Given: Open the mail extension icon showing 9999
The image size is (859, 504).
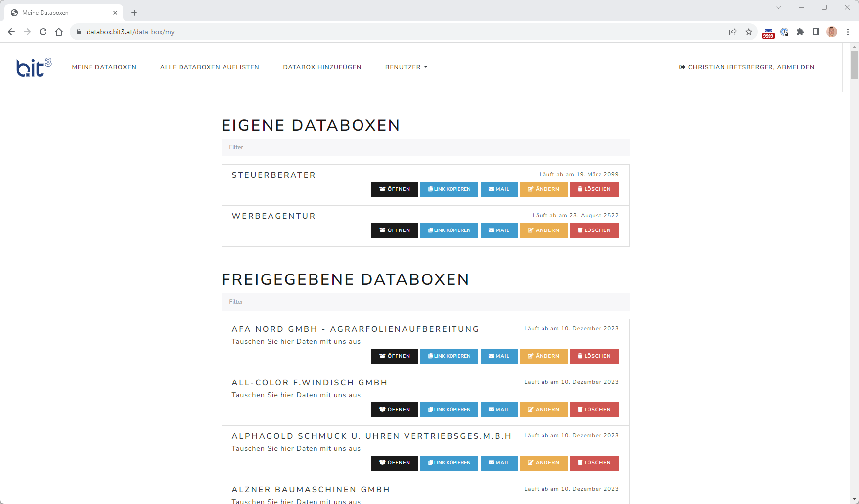Looking at the screenshot, I should 768,33.
